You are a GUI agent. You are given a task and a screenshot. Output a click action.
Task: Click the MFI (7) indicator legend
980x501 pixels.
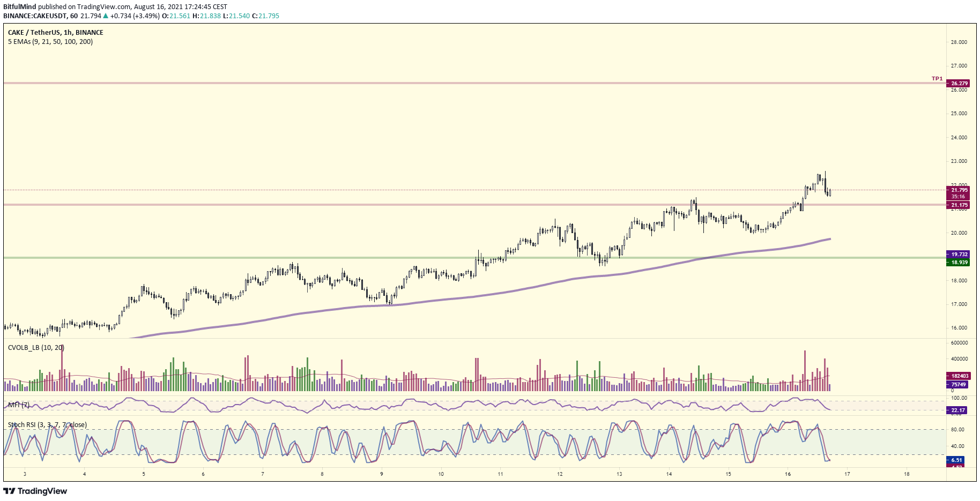point(19,405)
